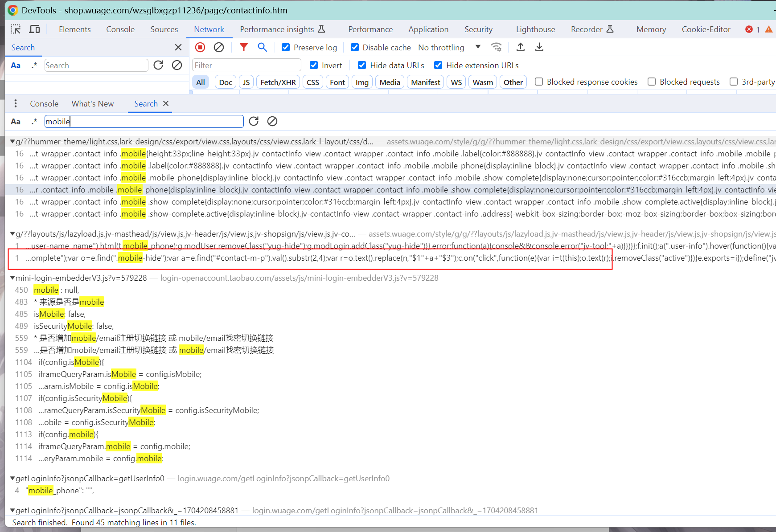Click the drawer search field containing mobile
Viewport: 776px width, 532px height.
tap(144, 122)
